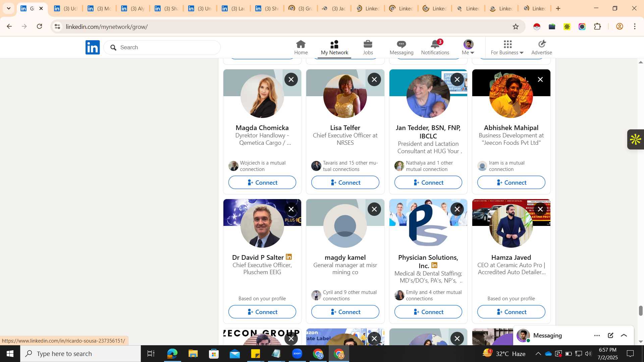Open Windows notification center
Screen dimensions: 644x362
click(x=631, y=354)
